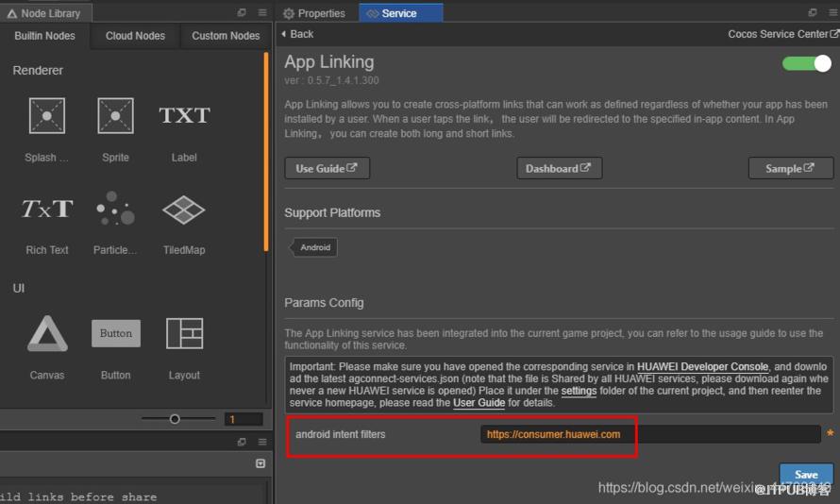The height and width of the screenshot is (504, 840).
Task: Select the Sprite node icon
Action: coord(116,116)
